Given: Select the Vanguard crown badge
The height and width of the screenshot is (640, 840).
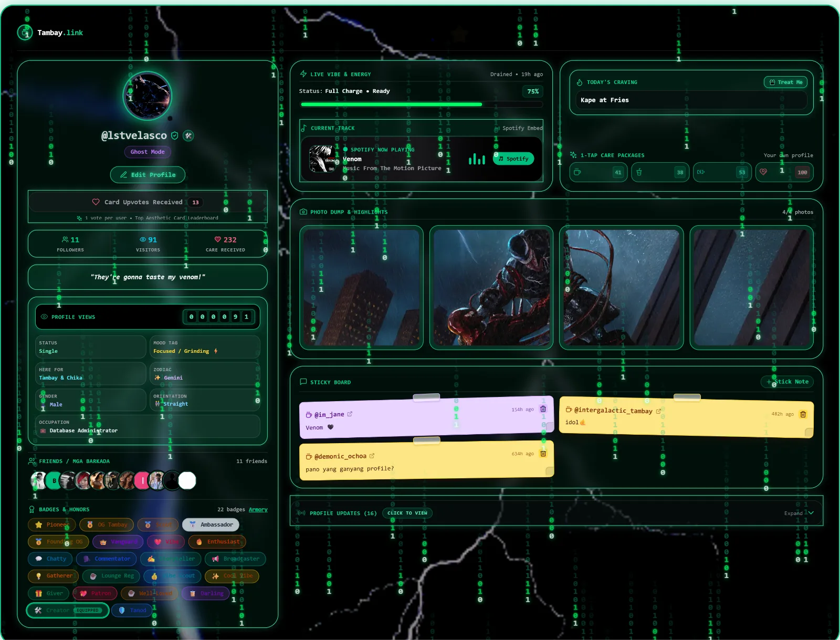Looking at the screenshot, I should click(x=118, y=542).
